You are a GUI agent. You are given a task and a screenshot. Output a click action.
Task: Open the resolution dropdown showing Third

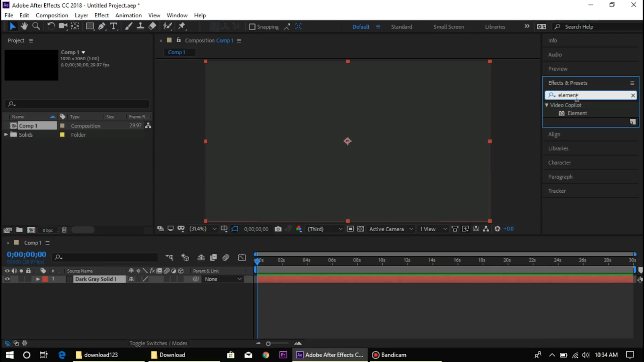tap(325, 229)
